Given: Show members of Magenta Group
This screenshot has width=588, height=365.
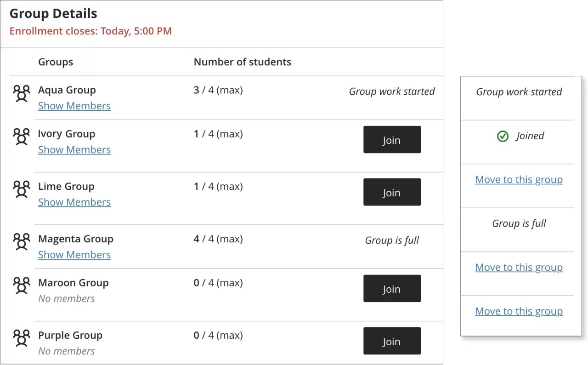Looking at the screenshot, I should pos(74,254).
